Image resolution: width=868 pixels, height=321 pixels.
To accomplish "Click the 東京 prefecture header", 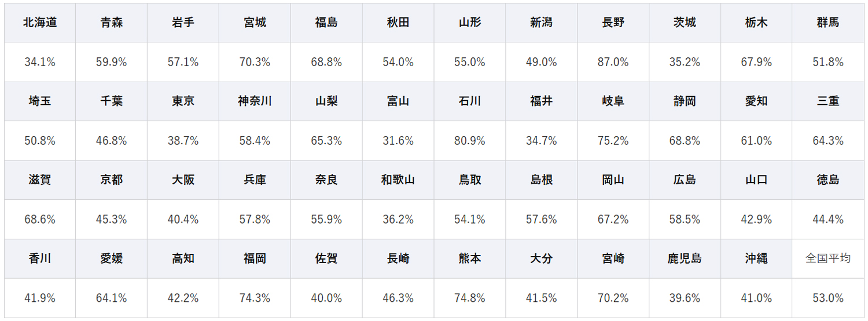I will (183, 101).
